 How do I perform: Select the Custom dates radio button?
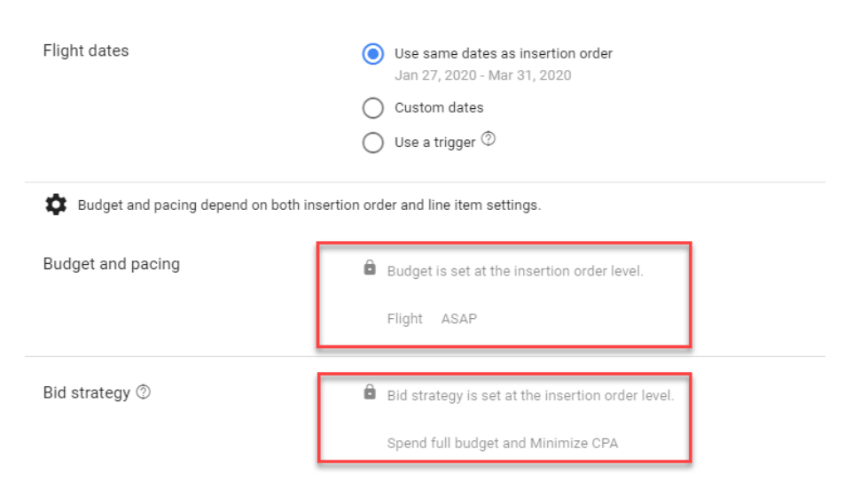tap(373, 108)
